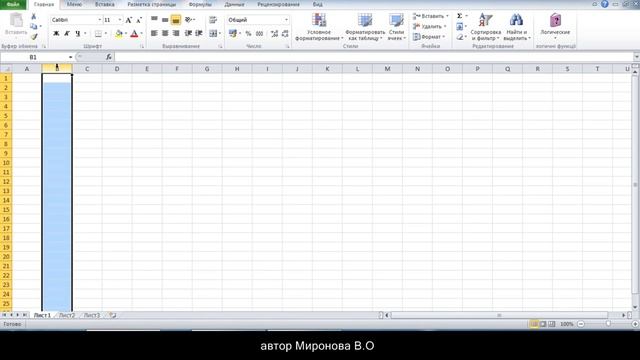This screenshot has width=640, height=360.
Task: Open the font size 11 dropdown
Action: [x=120, y=20]
